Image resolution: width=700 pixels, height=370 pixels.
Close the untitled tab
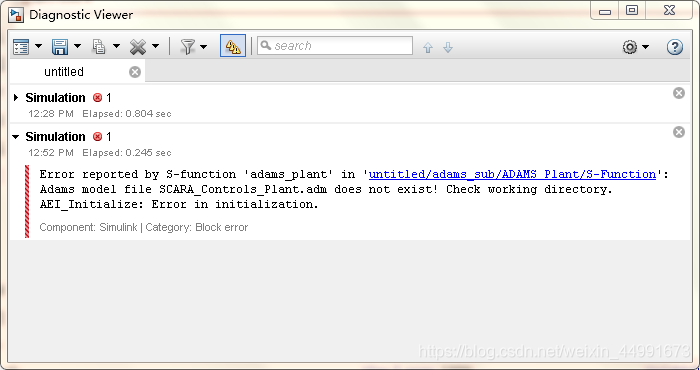(x=135, y=72)
